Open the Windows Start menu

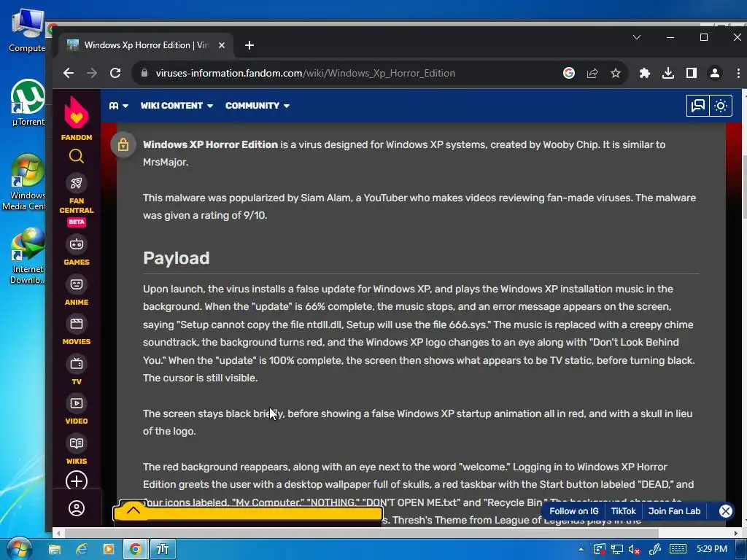click(19, 549)
